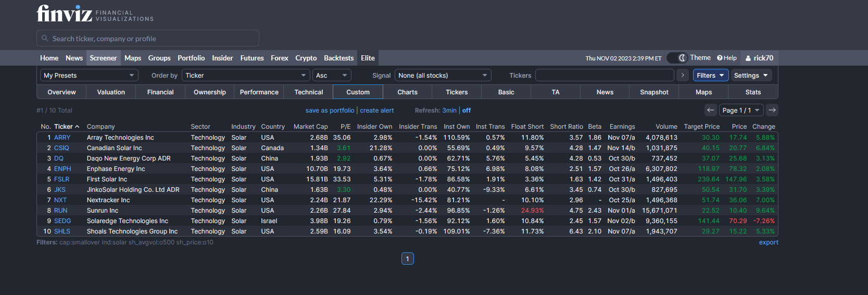Switch to the Performance tab
This screenshot has width=868, height=295.
tap(259, 92)
